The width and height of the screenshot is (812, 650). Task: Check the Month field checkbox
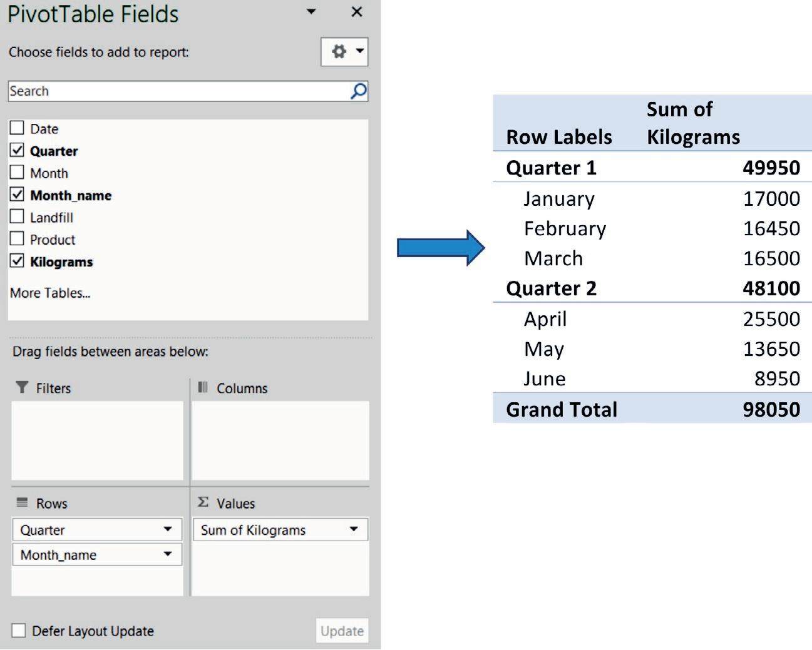point(17,172)
